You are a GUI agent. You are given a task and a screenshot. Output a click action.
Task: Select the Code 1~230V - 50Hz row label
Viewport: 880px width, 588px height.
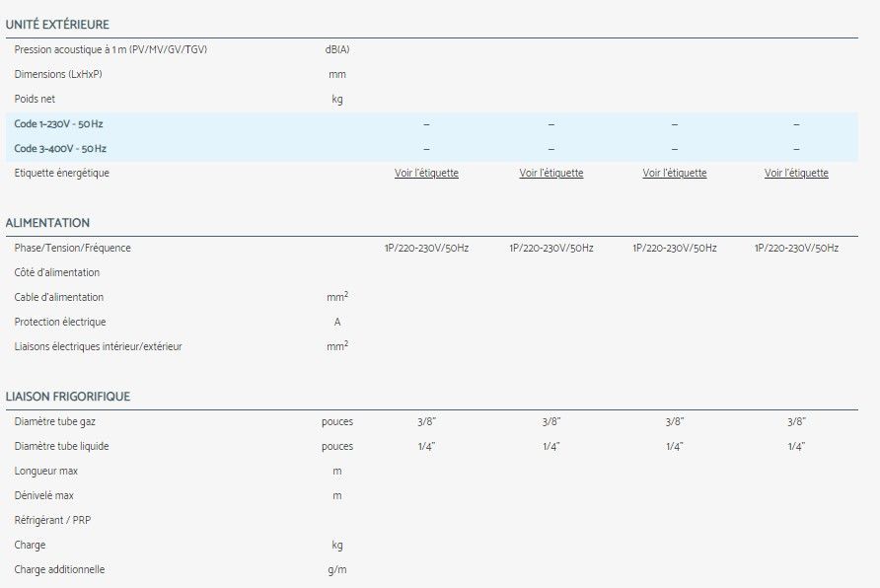point(60,124)
